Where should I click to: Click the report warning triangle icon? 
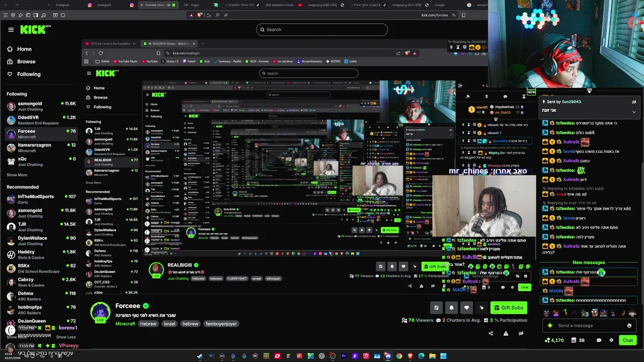(x=506, y=333)
